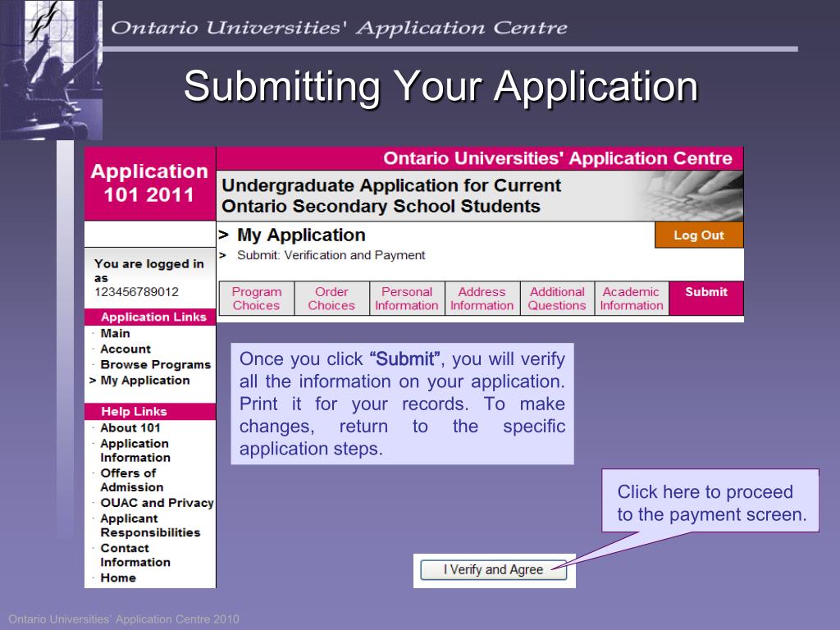Open the Main link in Application Links
This screenshot has height=630, width=840.
coord(115,333)
